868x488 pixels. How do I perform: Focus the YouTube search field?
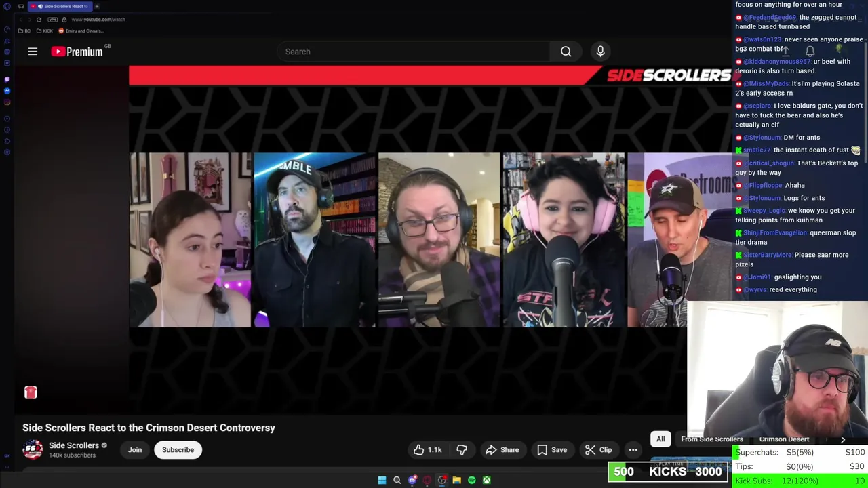point(414,52)
